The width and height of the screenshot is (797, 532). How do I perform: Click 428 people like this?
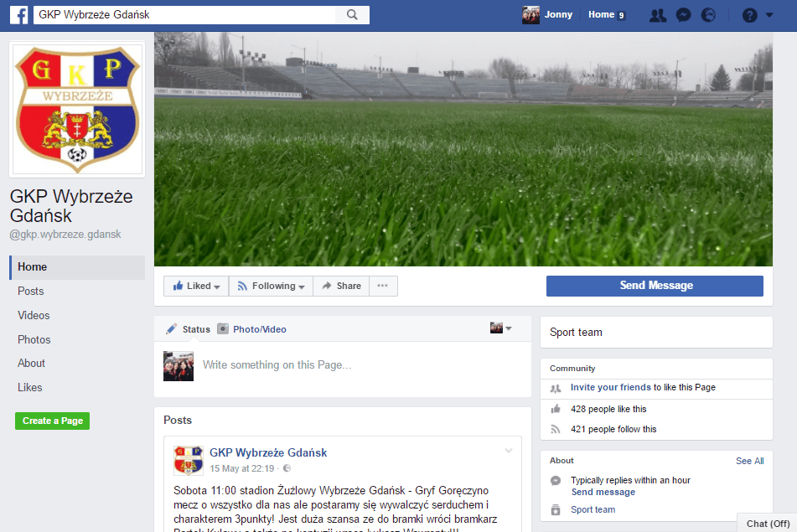608,409
